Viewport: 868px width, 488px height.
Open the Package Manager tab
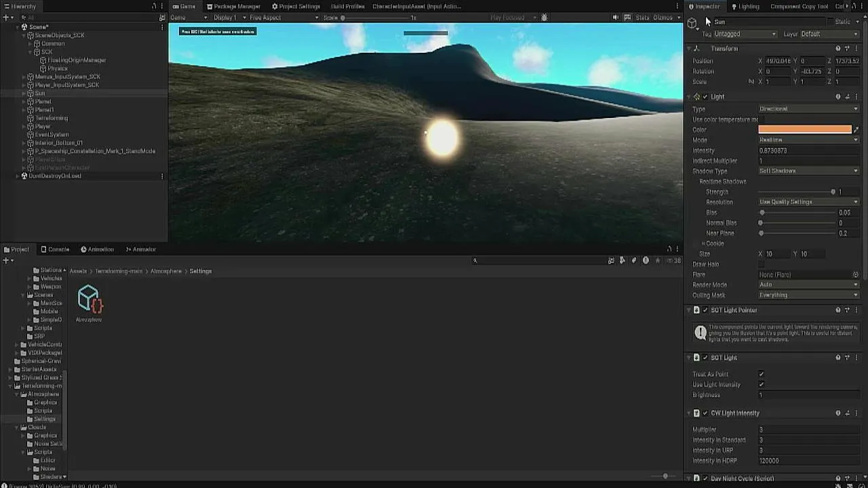(233, 6)
